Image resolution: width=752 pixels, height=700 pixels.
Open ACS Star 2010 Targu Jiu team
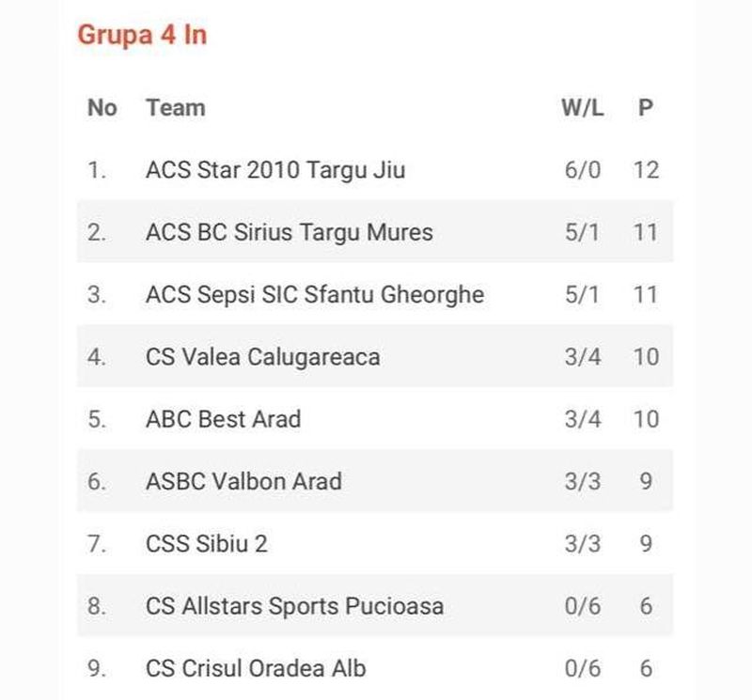[275, 170]
